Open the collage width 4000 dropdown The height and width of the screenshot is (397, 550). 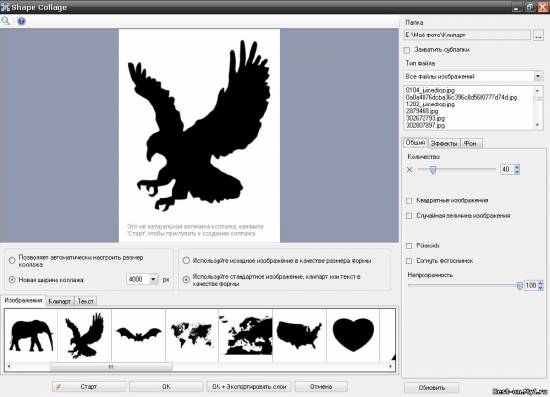(x=153, y=280)
